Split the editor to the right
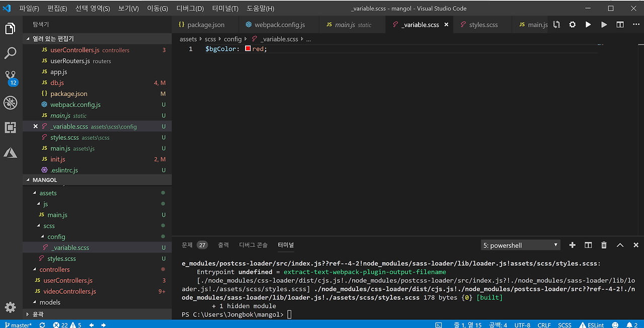 coord(620,25)
